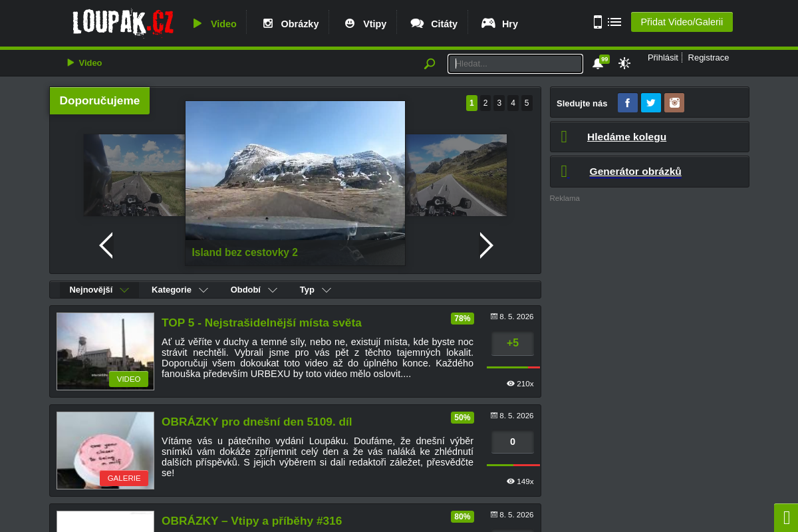This screenshot has width=798, height=532.
Task: Open the pink cake gallery thumbnail
Action: click(105, 450)
